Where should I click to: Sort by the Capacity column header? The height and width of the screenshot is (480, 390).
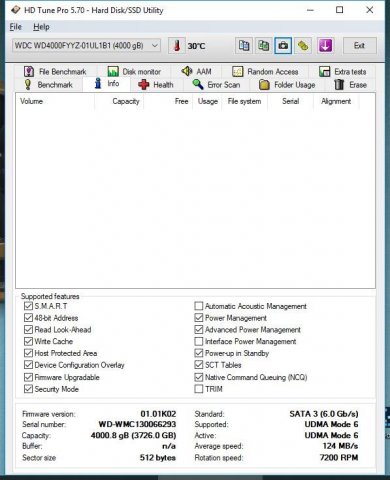pos(119,101)
